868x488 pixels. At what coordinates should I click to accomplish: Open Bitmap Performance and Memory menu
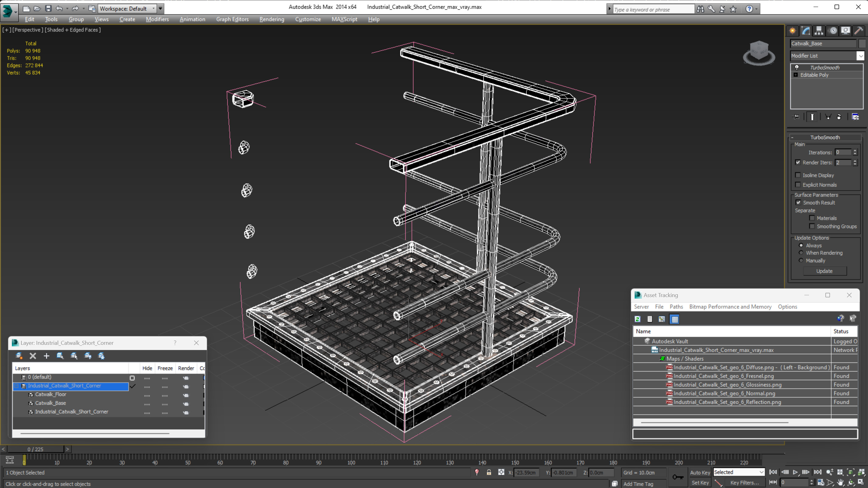click(x=730, y=306)
